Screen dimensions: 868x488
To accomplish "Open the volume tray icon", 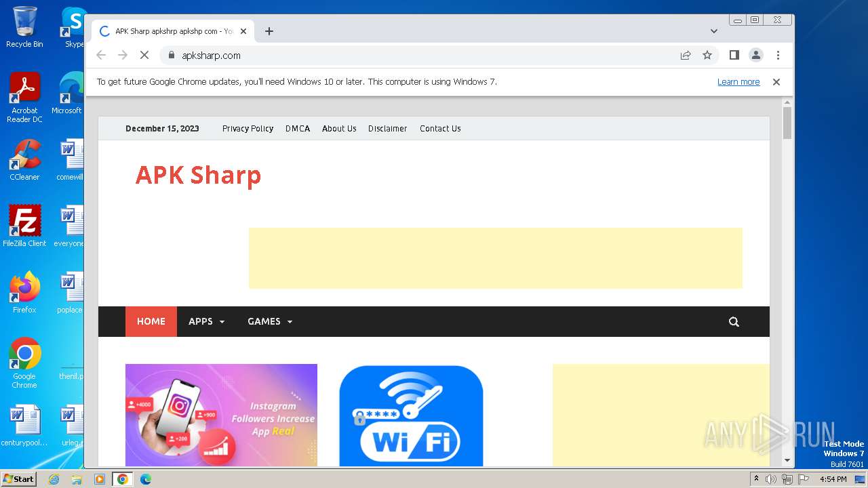I will 771,479.
